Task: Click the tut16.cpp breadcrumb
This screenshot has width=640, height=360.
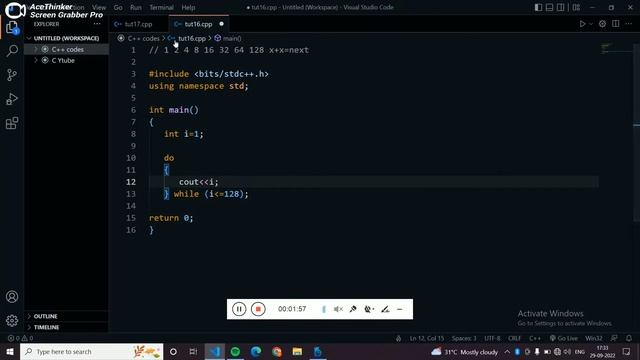Action: pos(192,38)
